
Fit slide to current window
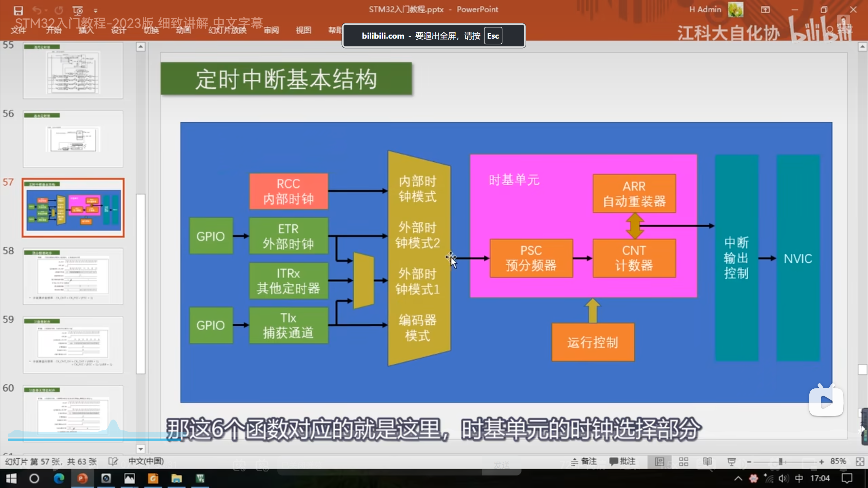click(860, 462)
